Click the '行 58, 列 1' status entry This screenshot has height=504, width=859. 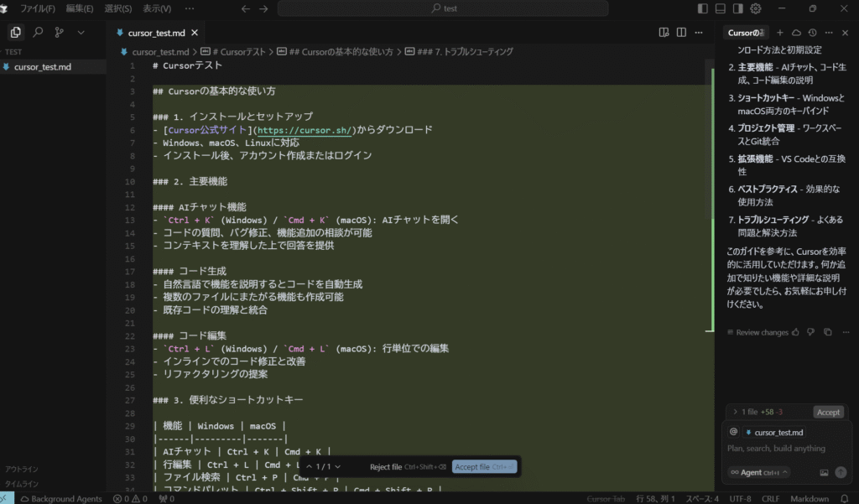[x=655, y=498]
